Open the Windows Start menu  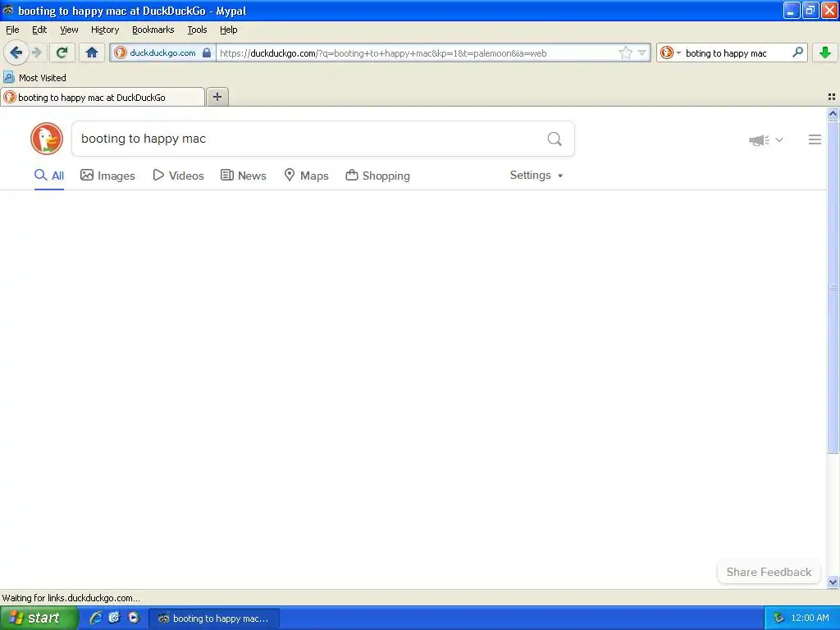[x=39, y=618]
